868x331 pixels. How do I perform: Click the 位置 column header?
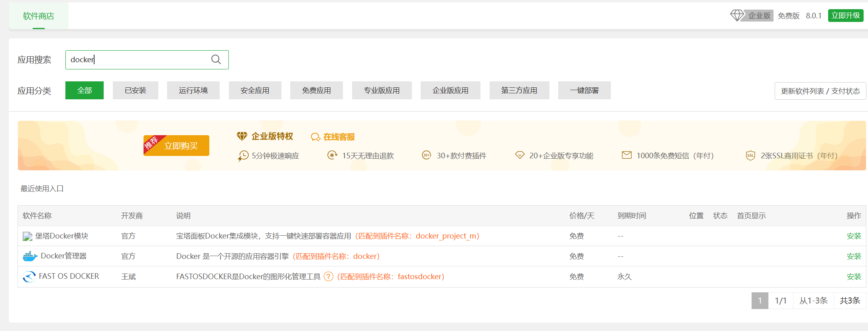point(697,216)
